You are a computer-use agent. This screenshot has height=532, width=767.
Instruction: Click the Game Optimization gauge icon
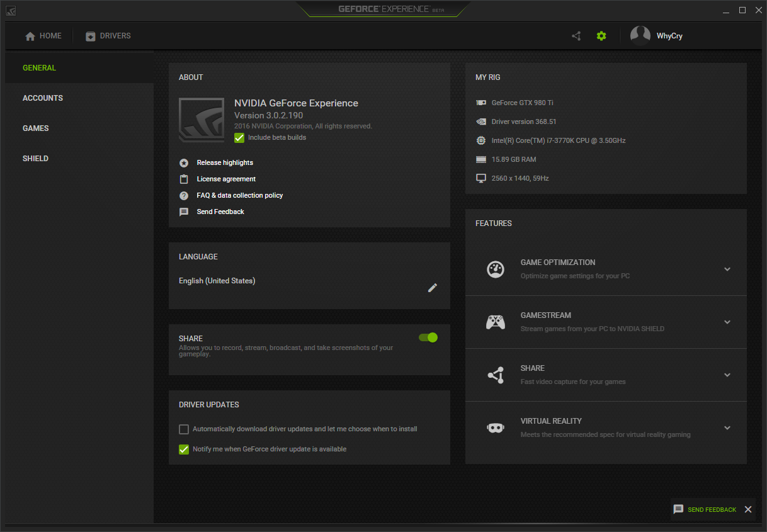point(496,269)
